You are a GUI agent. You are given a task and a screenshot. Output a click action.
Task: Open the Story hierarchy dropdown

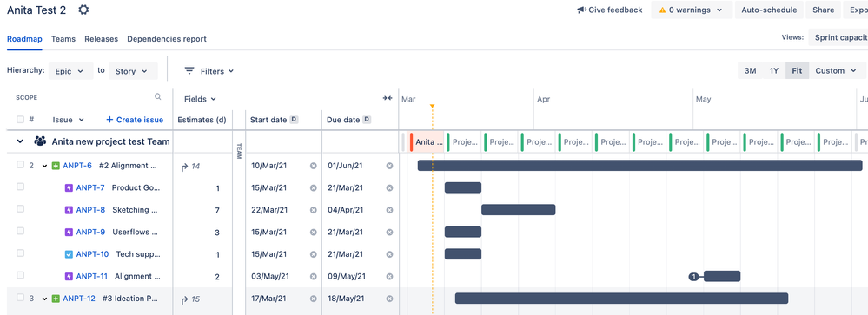click(x=133, y=71)
